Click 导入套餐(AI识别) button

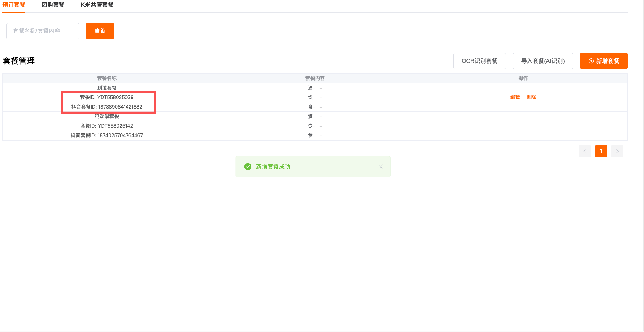tap(543, 61)
